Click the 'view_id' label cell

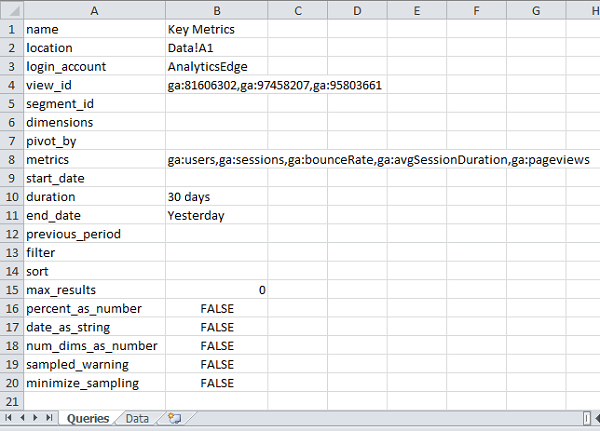point(95,85)
